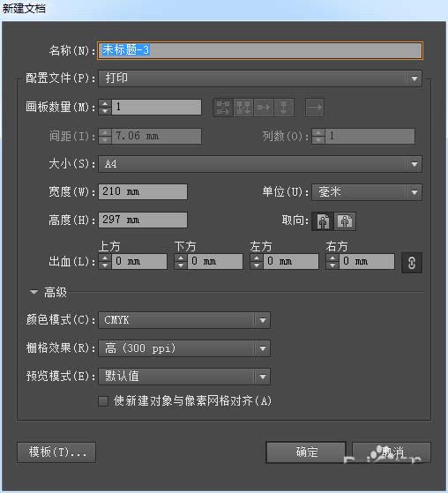448x493 pixels.
Task: Click the right-to-left layout arrow icon
Action: pos(315,108)
